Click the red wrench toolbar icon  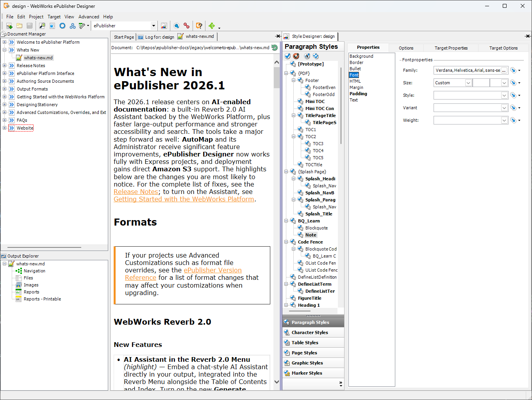point(187,26)
